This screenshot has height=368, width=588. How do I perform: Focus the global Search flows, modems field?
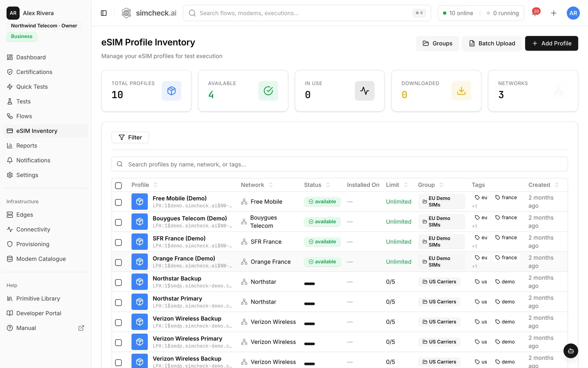[307, 13]
